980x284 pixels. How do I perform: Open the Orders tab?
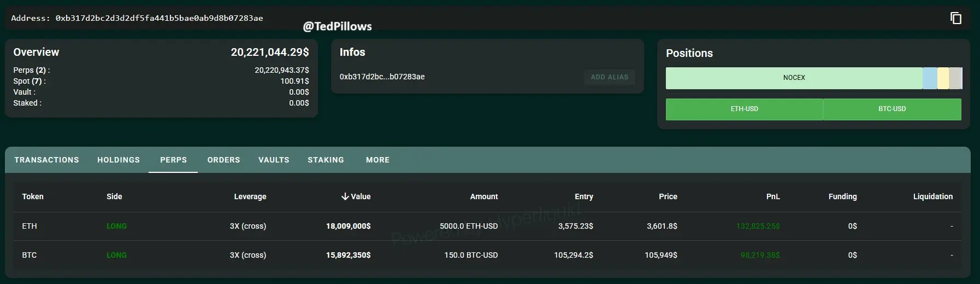pos(223,160)
